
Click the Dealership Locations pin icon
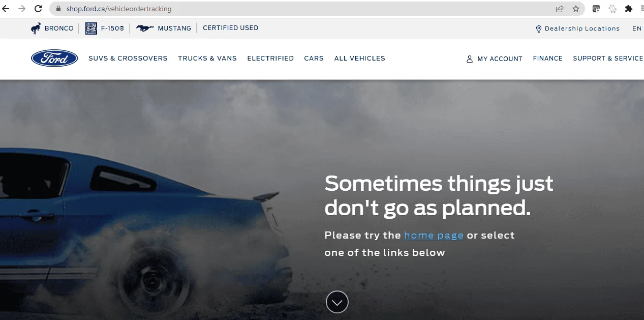(x=539, y=29)
